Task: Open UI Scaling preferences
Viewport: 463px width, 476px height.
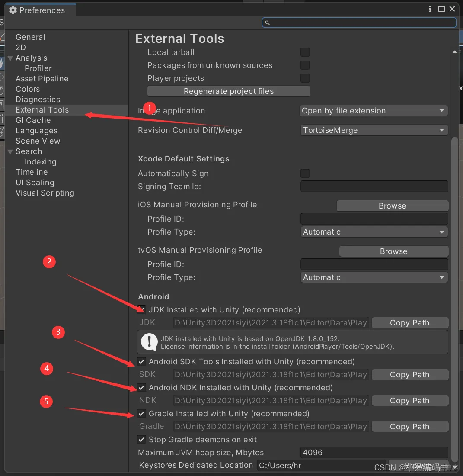Action: (x=35, y=183)
